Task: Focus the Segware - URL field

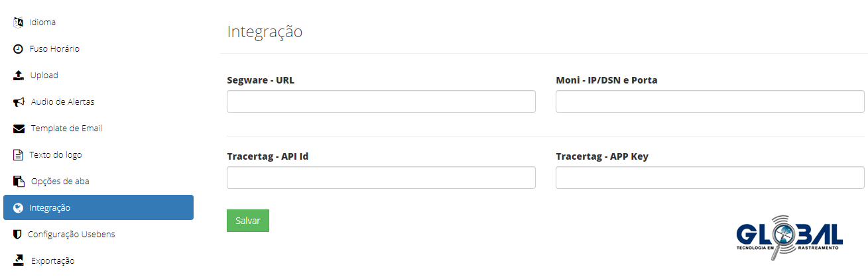Action: tap(381, 101)
